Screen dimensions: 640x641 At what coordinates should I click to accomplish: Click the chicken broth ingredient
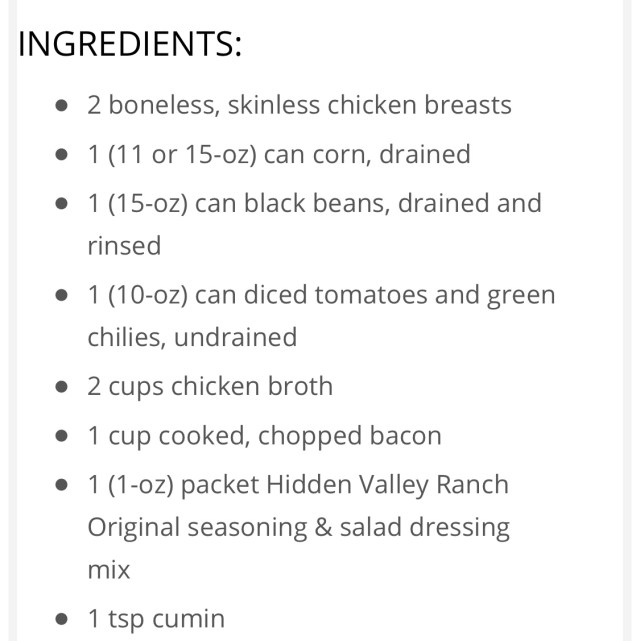(210, 386)
